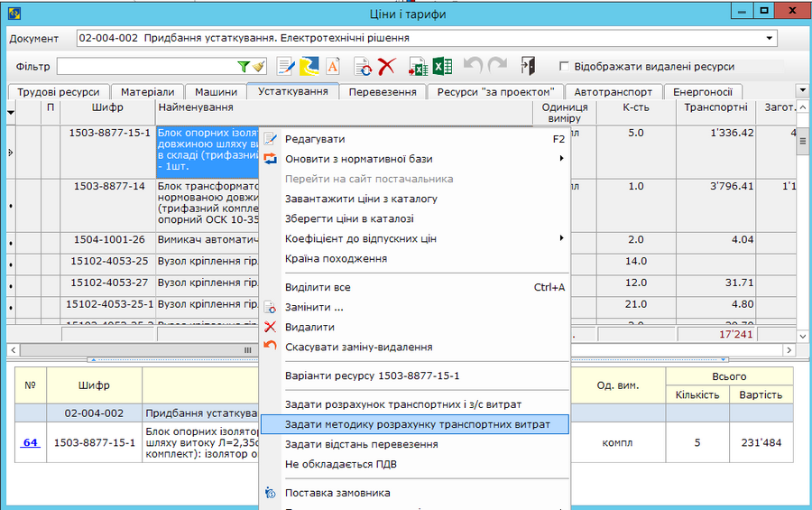
Task: Click the undo arrow icon
Action: [x=474, y=67]
